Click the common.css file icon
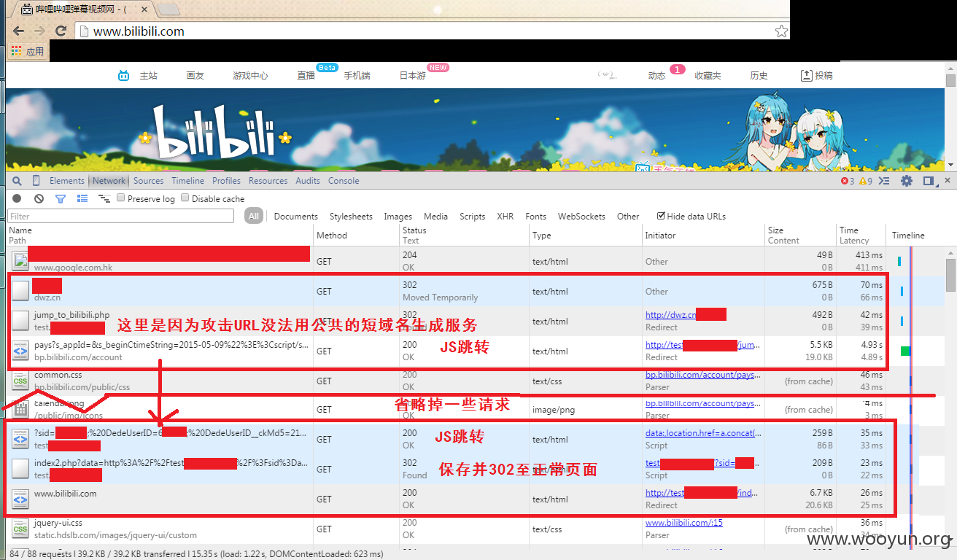Viewport: 957px width, 560px height. point(20,381)
